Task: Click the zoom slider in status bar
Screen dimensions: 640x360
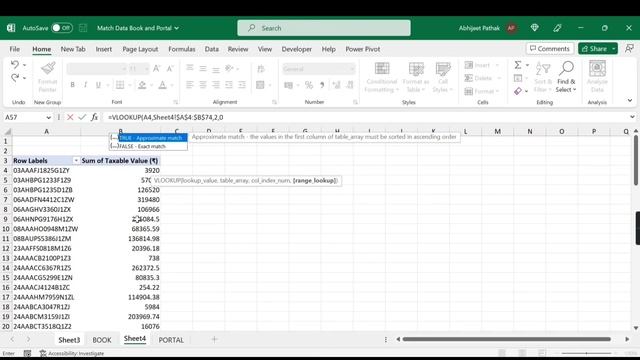Action: (x=587, y=353)
